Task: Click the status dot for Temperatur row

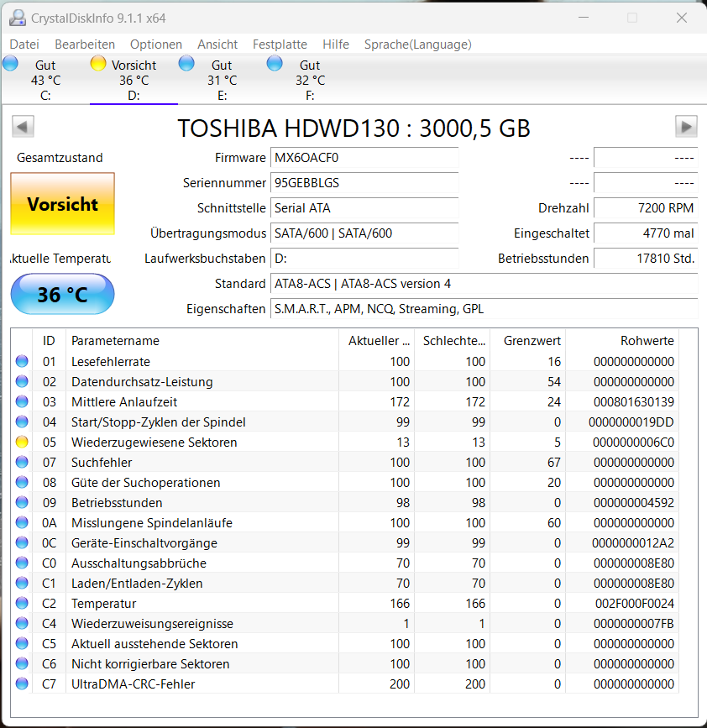Action: (x=22, y=603)
